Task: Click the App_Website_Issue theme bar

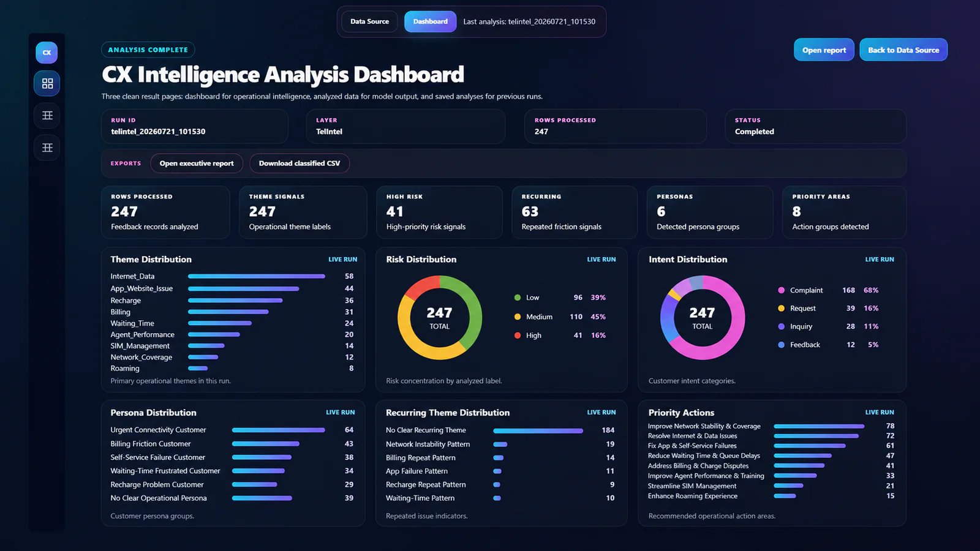Action: point(244,288)
